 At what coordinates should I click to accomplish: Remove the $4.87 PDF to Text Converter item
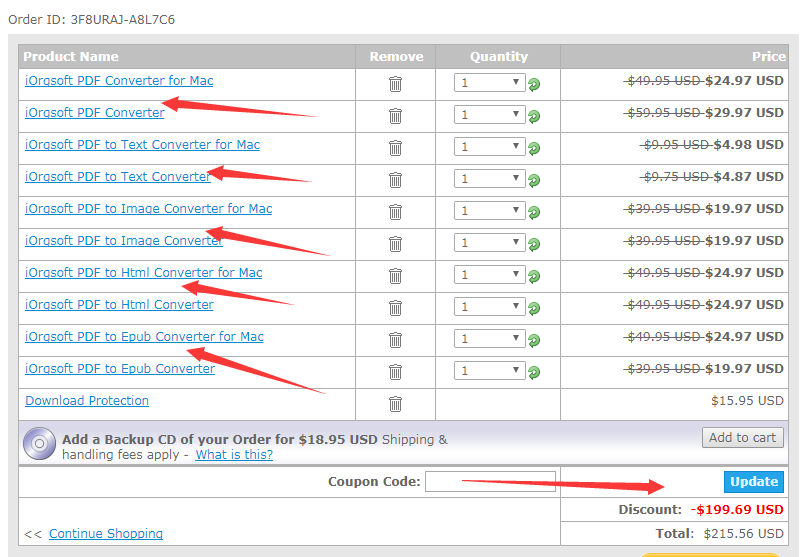click(x=395, y=180)
